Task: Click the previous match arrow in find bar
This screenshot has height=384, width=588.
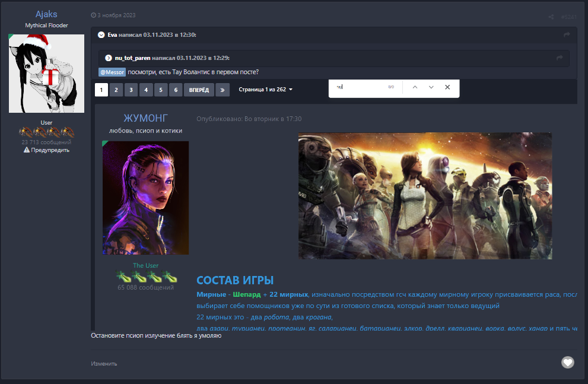Action: (415, 87)
